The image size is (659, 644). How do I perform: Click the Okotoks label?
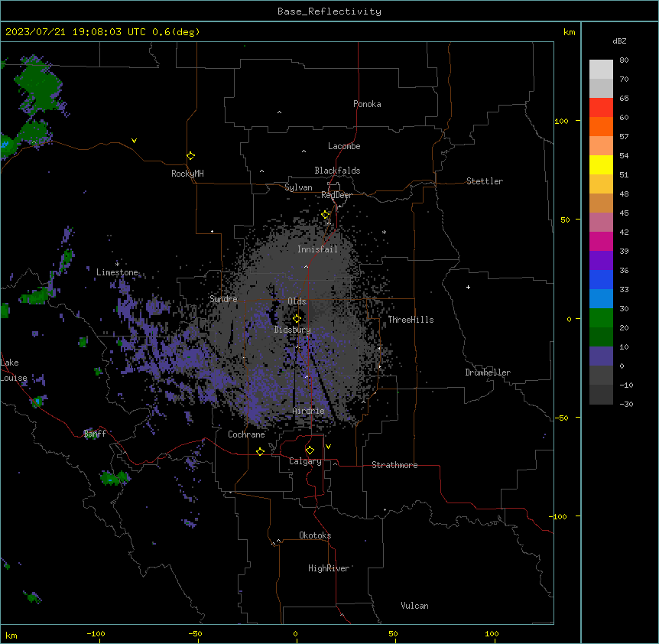pyautogui.click(x=315, y=535)
